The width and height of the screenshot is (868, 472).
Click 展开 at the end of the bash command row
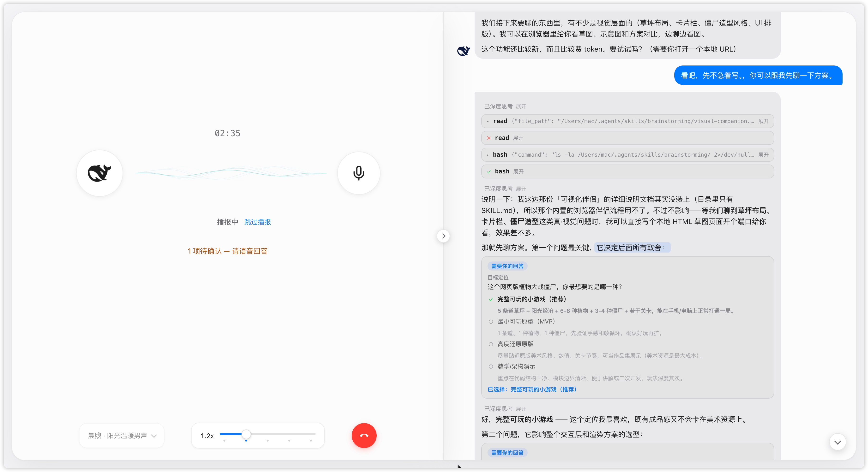tap(764, 155)
